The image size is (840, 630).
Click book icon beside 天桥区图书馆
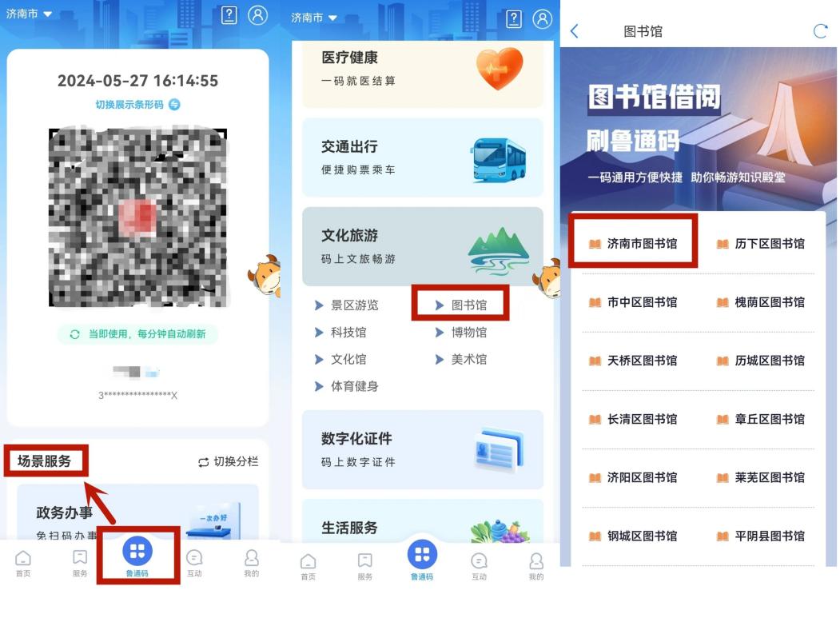coord(595,361)
